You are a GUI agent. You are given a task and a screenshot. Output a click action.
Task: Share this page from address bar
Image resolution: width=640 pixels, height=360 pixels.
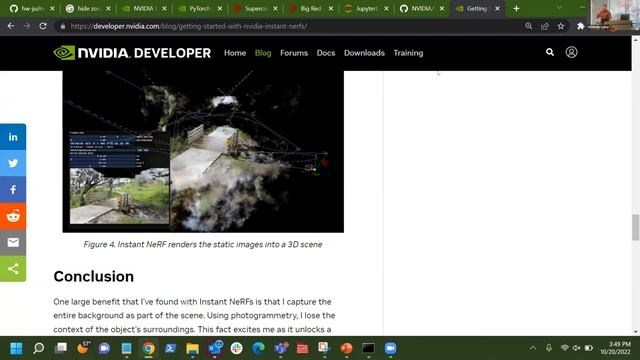click(544, 26)
